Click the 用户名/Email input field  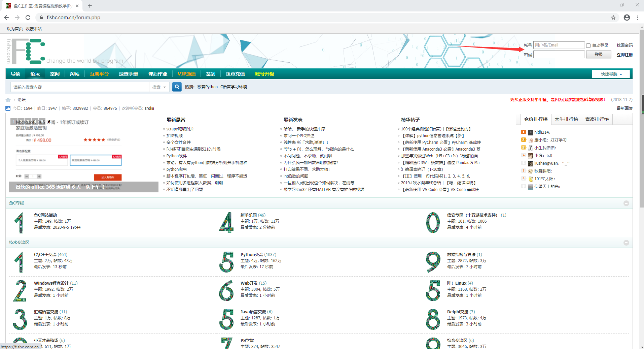[x=559, y=45]
